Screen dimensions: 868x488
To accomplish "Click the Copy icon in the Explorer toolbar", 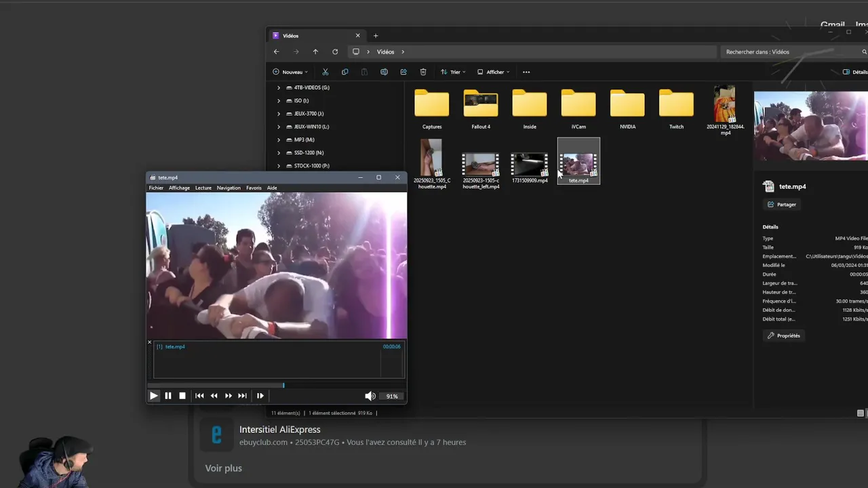I will tap(344, 72).
